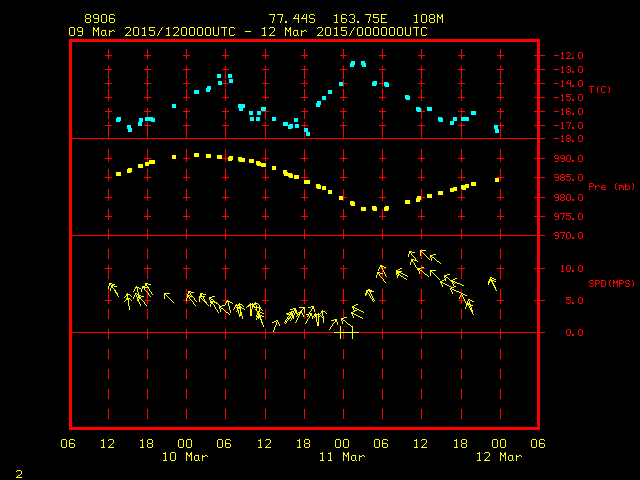
Task: Click the 12 Mar date label
Action: [x=497, y=457]
